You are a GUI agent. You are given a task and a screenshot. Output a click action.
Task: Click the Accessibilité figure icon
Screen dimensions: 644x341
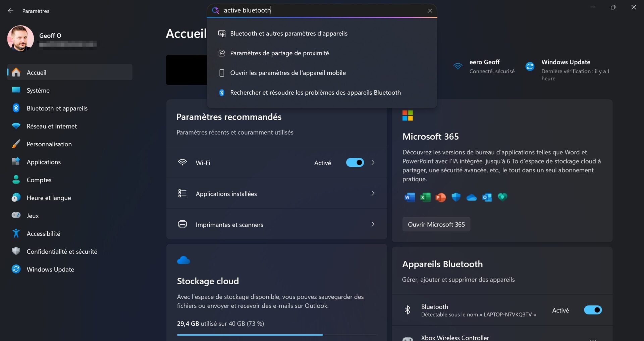tap(16, 233)
